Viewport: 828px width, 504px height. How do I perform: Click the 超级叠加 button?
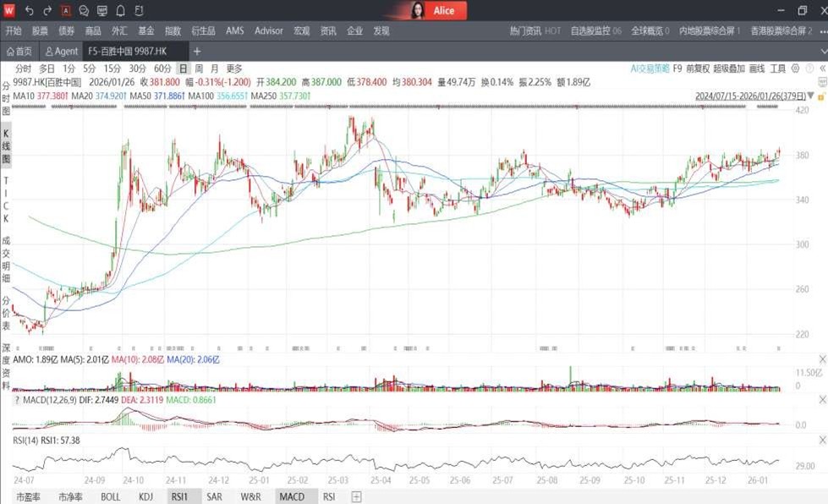728,68
